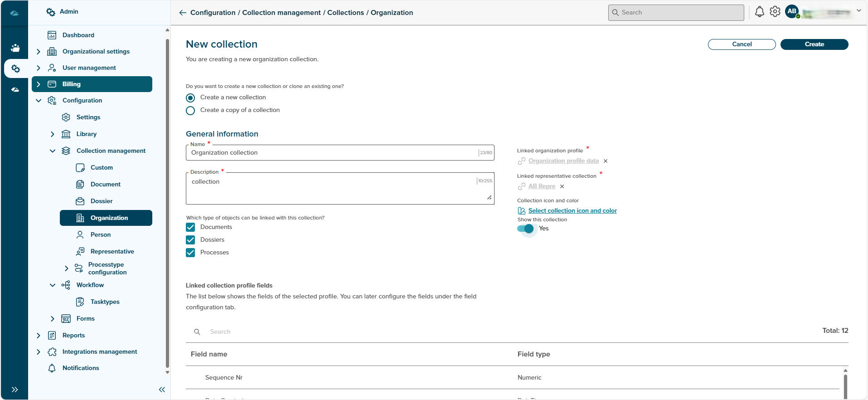Expand the Library submenu chevron
This screenshot has height=400, width=868.
[53, 134]
